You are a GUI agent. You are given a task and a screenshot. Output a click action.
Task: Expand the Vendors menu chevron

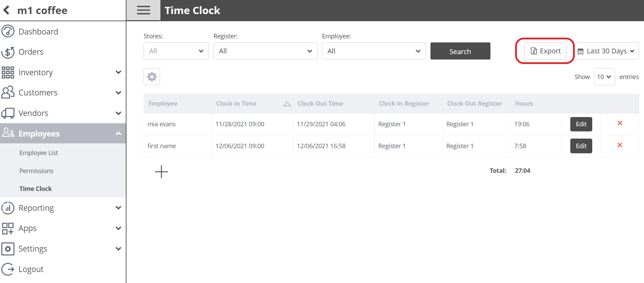coord(118,113)
